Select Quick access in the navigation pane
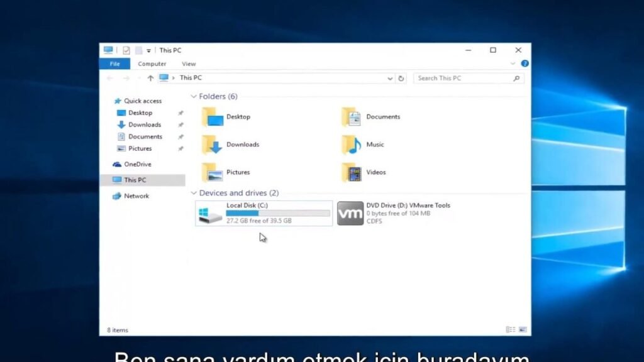This screenshot has height=362, width=644. click(143, 101)
